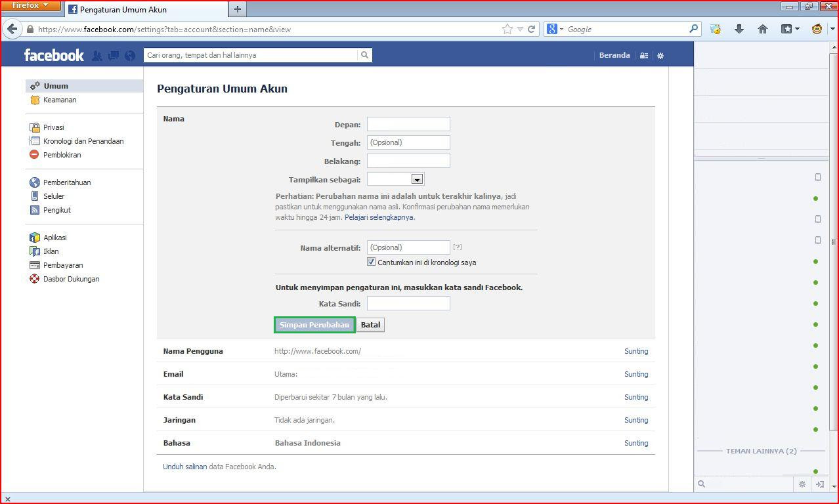Select the Pengaturan Umum Akun browser tab

[x=146, y=9]
